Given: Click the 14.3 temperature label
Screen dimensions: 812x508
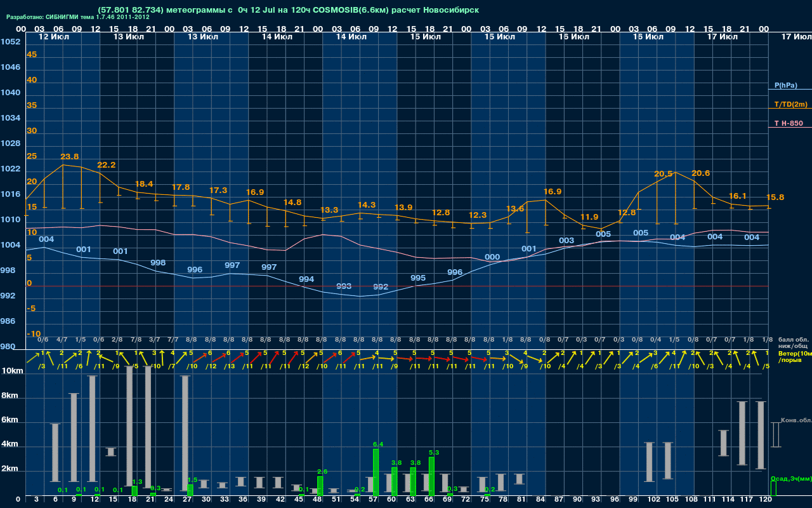Looking at the screenshot, I should pos(366,204).
